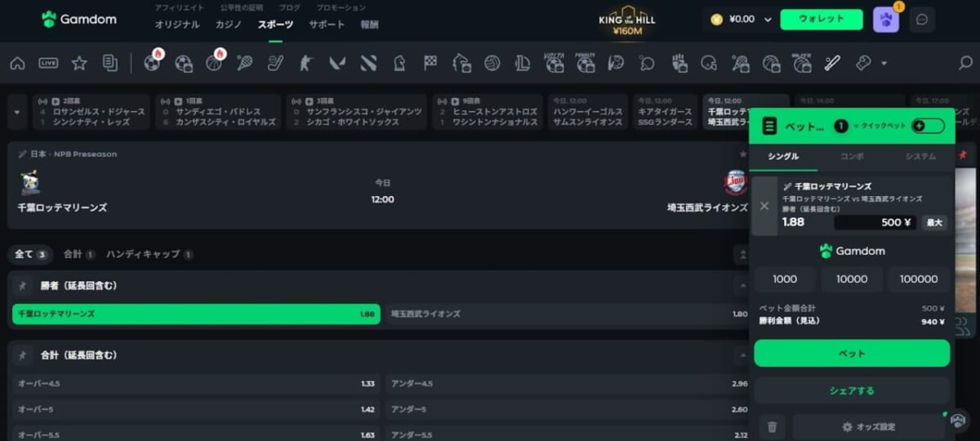Delete all bets with trash icon
Screen dimensions: 980x441
[772, 426]
